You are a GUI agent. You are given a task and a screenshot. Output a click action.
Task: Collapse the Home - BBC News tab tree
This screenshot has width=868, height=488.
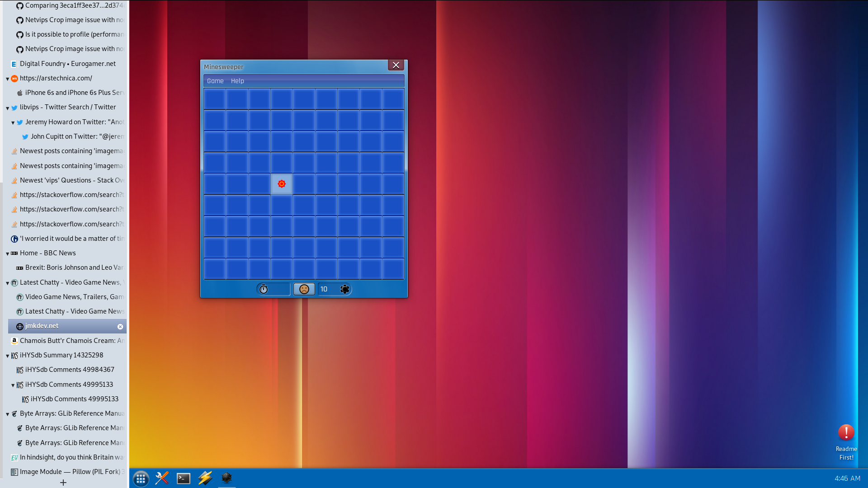pos(8,253)
